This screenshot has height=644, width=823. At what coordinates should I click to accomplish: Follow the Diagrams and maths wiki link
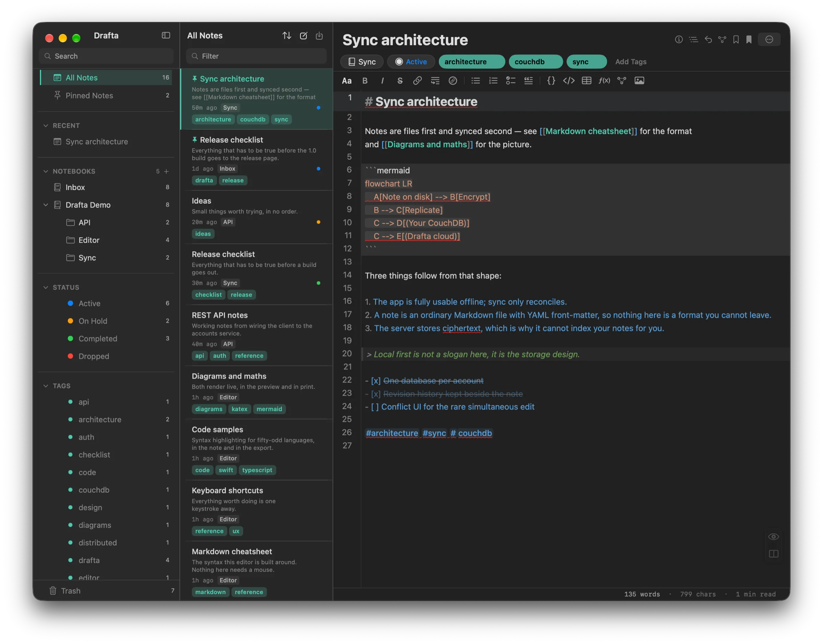[x=427, y=144]
